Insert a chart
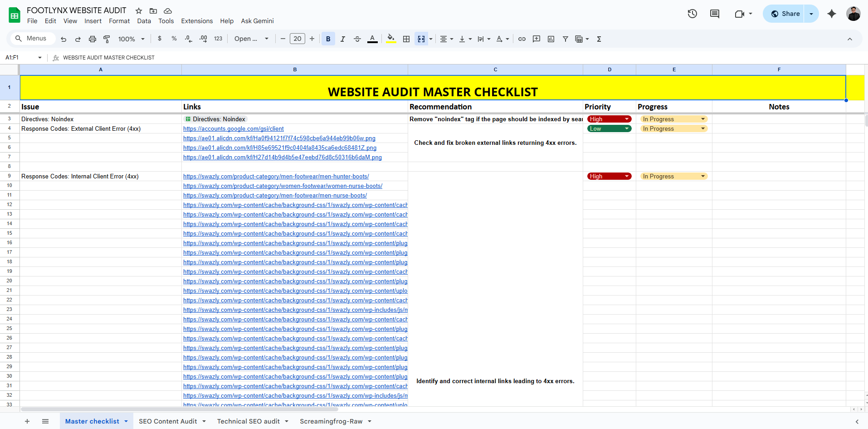This screenshot has width=868, height=429. coord(551,39)
